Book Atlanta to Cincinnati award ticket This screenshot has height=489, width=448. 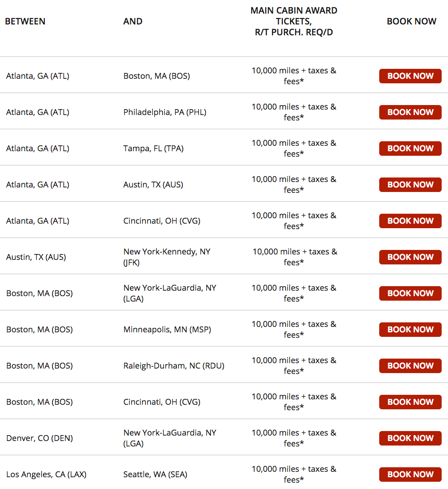click(410, 221)
